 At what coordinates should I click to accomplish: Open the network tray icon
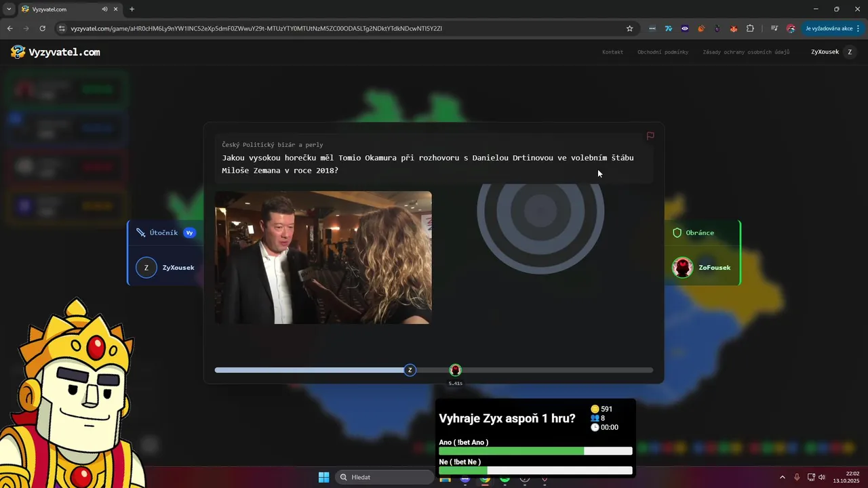tap(811, 477)
